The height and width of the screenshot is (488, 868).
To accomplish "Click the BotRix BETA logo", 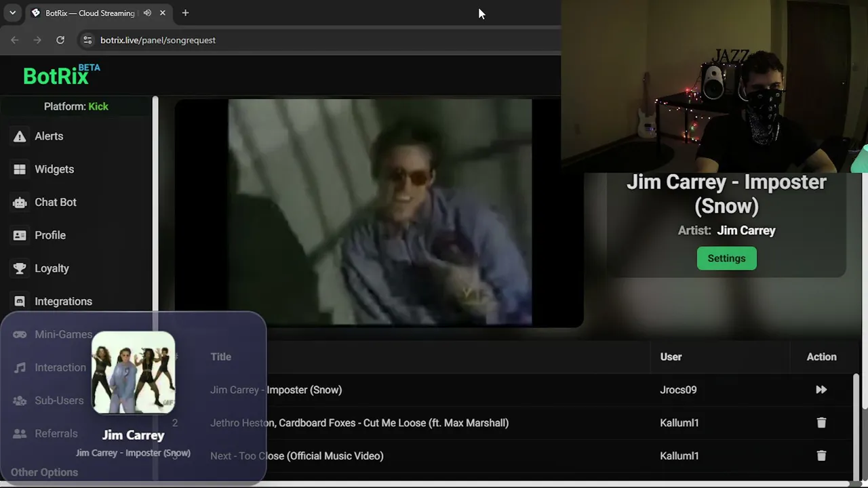I will (x=62, y=75).
